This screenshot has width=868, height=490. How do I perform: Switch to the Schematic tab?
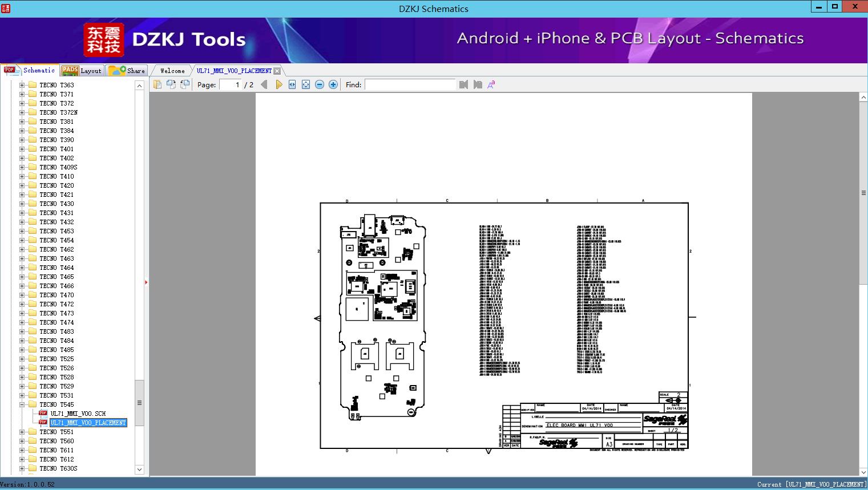coord(30,70)
